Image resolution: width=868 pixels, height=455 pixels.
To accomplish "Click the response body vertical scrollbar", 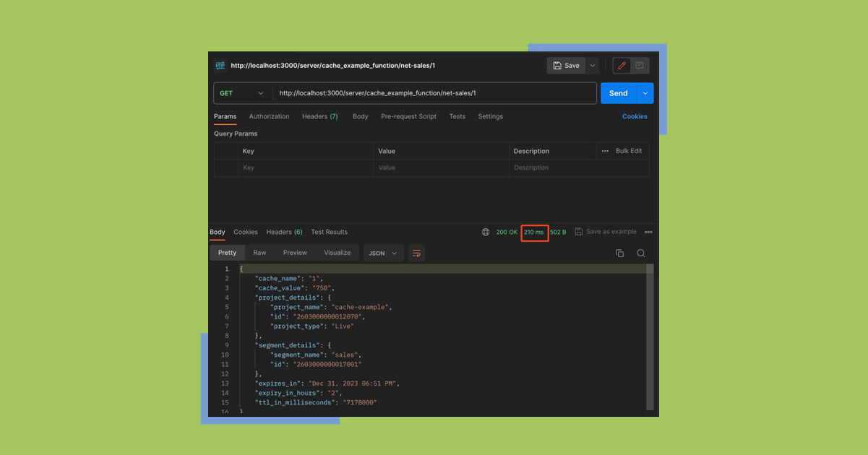I will tap(650, 337).
